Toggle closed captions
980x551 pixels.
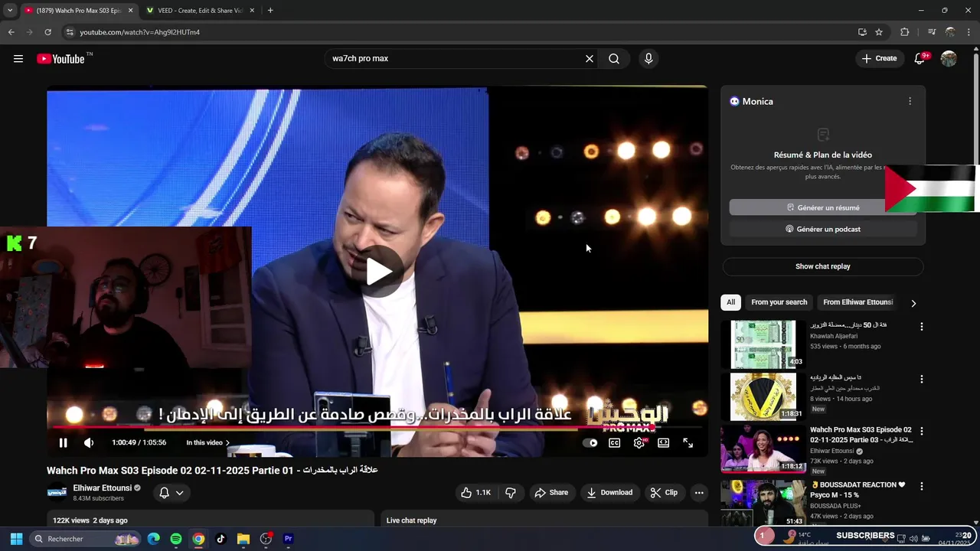(614, 442)
